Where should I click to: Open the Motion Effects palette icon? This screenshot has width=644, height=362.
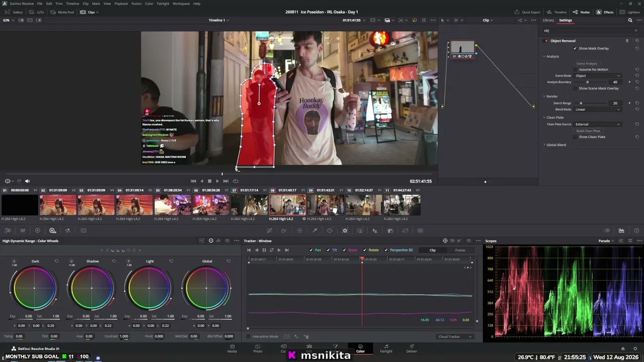[83, 231]
